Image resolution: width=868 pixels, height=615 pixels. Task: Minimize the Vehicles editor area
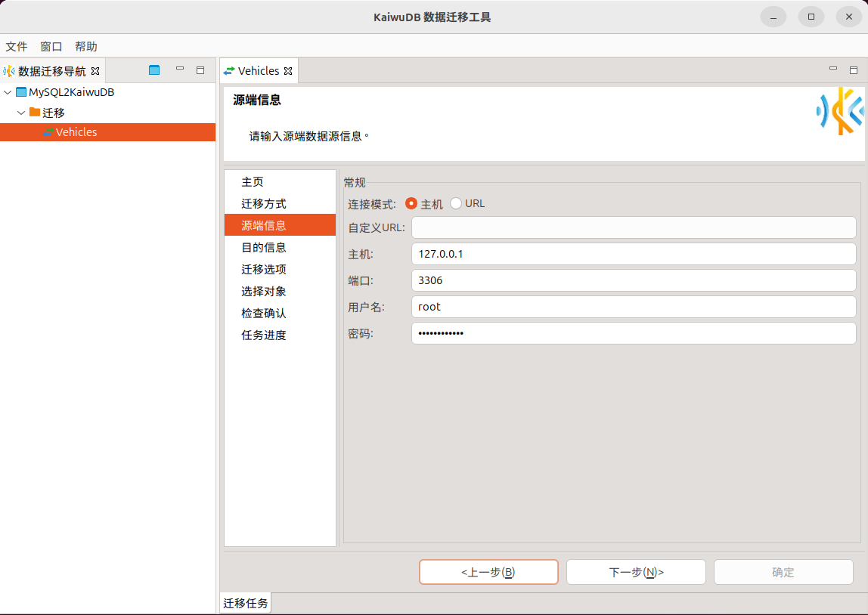point(833,69)
